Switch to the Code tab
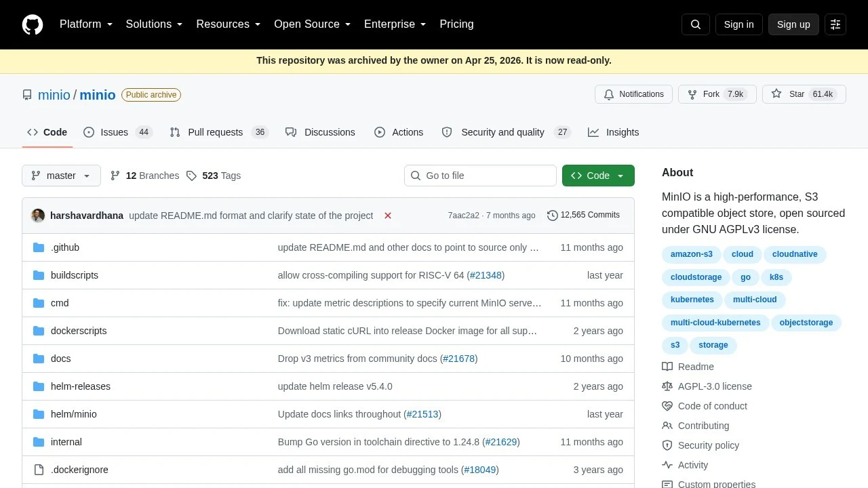This screenshot has width=868, height=488. (47, 132)
